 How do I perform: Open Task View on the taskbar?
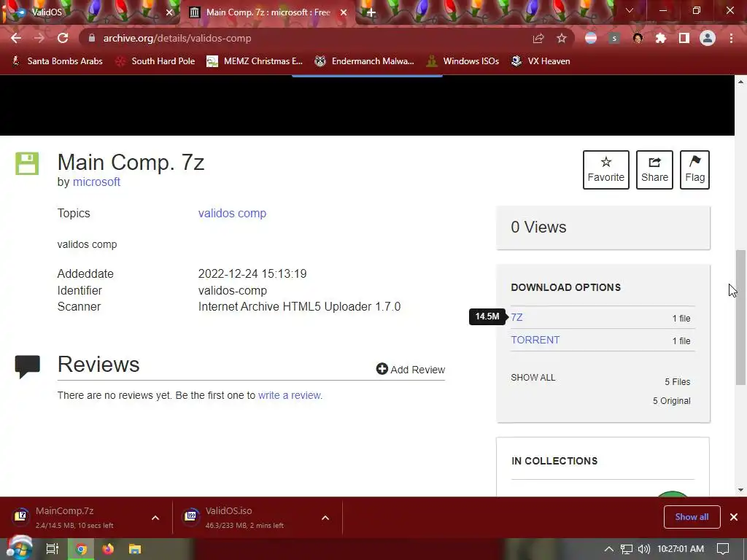tap(53, 549)
